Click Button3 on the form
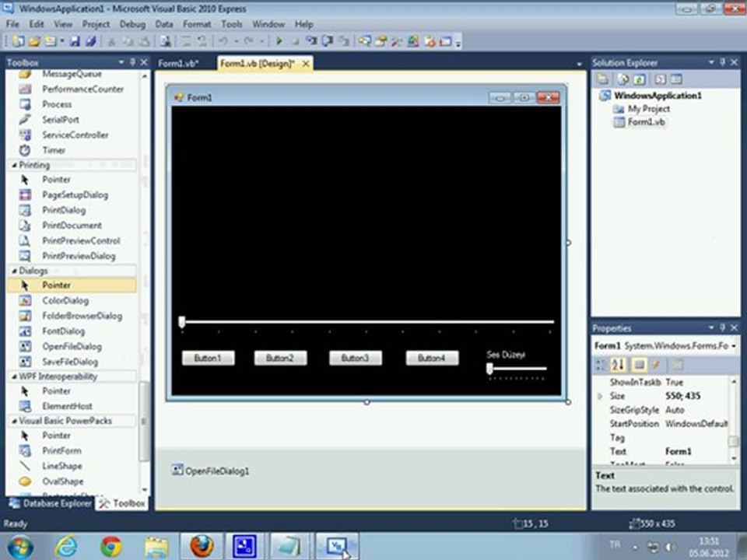Screen dimensions: 747x560 356,358
